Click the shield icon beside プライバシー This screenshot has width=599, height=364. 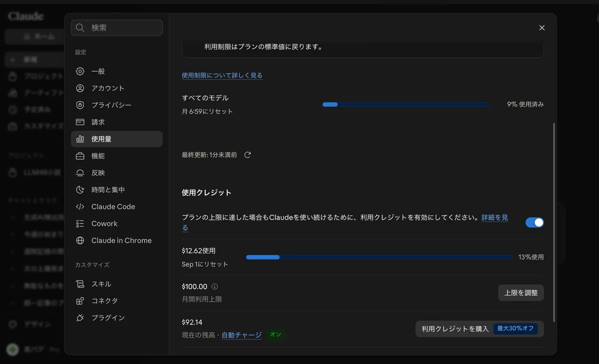click(80, 105)
